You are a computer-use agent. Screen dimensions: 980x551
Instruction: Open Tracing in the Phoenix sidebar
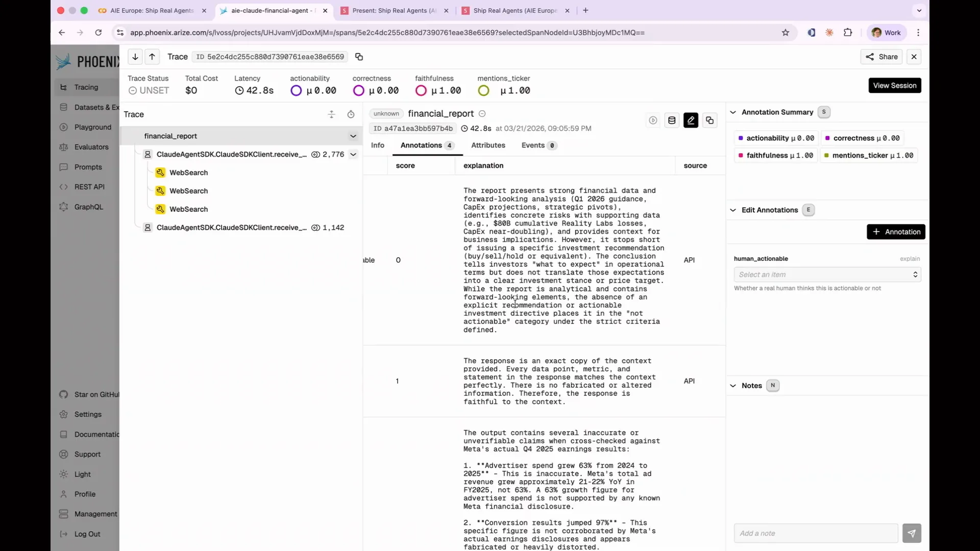tap(86, 87)
